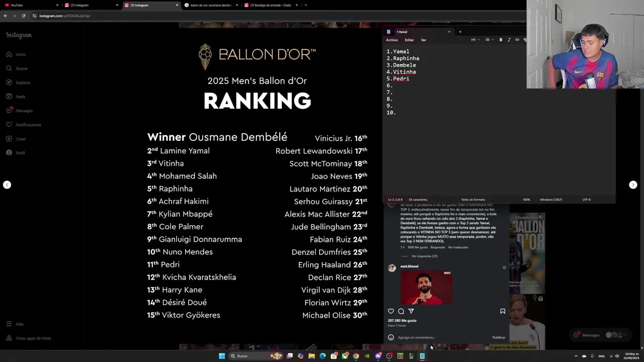Image resolution: width=644 pixels, height=362 pixels.
Task: Click the 1000 Me gusta comment count
Action: pos(417,247)
